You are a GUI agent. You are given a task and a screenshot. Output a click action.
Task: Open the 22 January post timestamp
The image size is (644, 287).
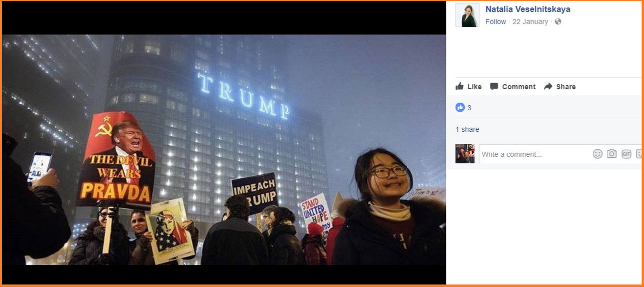(530, 22)
